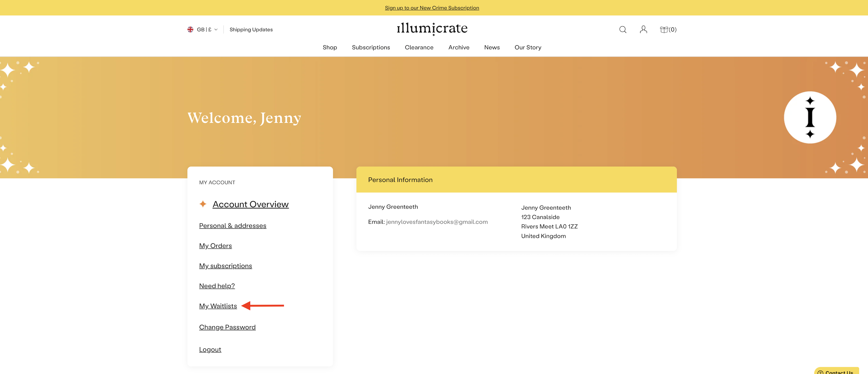Click the user account profile icon
Viewport: 868px width, 374px height.
(x=643, y=30)
